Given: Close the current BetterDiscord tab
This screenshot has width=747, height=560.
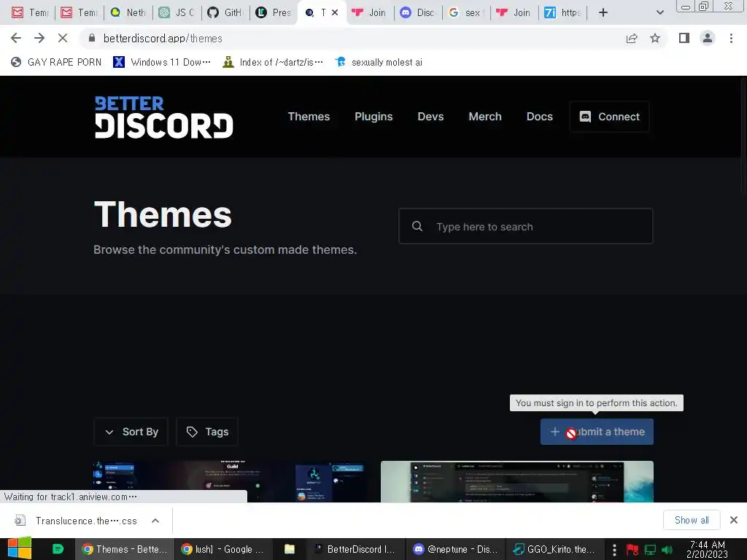Looking at the screenshot, I should pyautogui.click(x=335, y=12).
